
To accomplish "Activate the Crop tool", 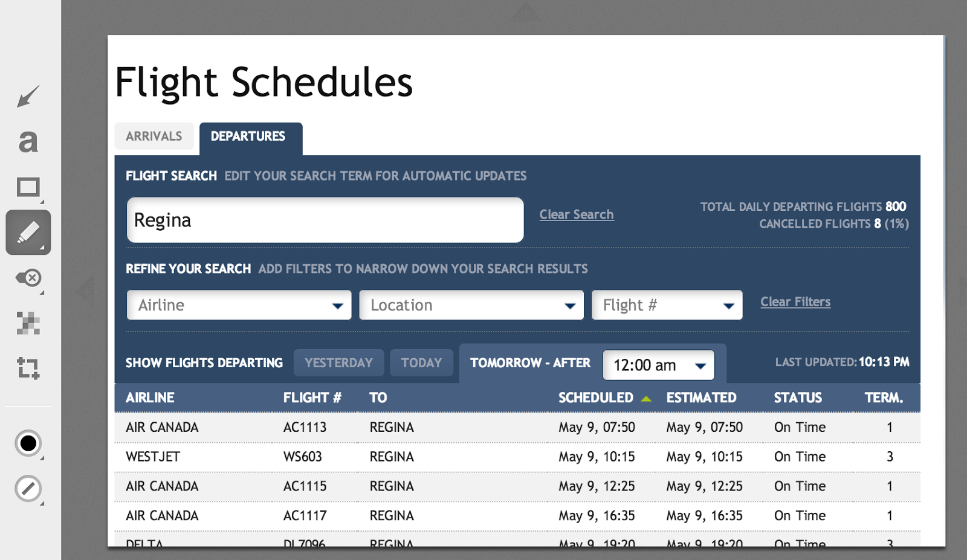I will (x=28, y=368).
